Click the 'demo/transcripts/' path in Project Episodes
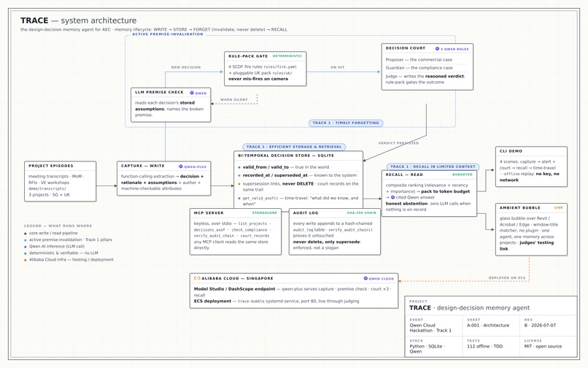 click(47, 189)
